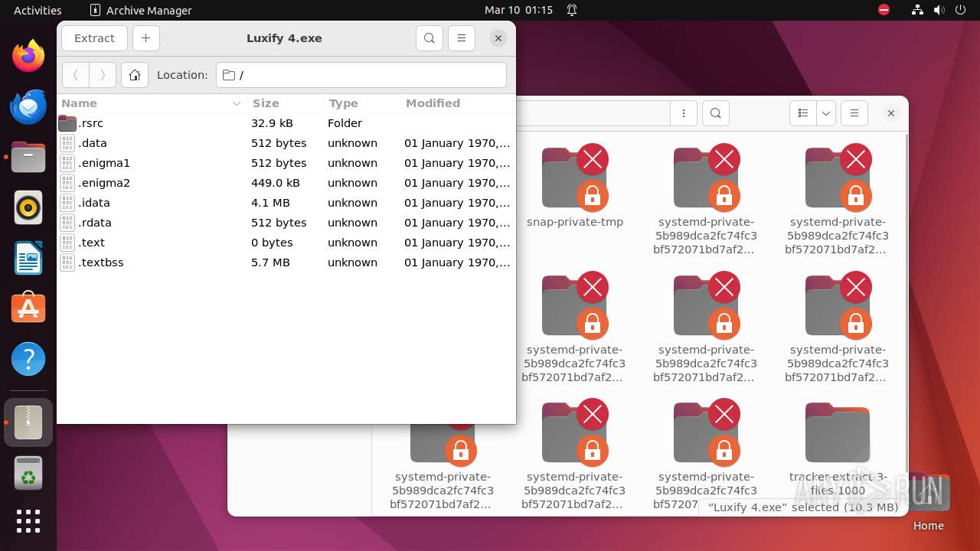Open Files from the dock

click(28, 158)
